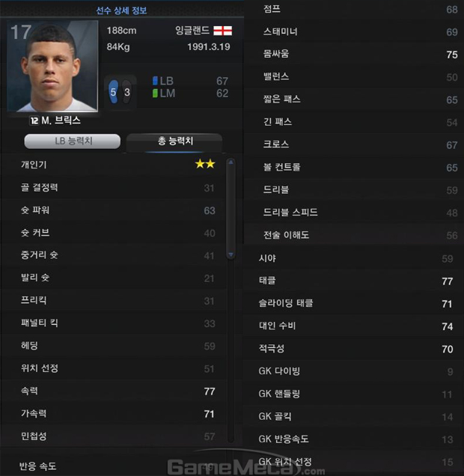Click the player portrait thumbnail
This screenshot has height=476, width=464.
52,66
